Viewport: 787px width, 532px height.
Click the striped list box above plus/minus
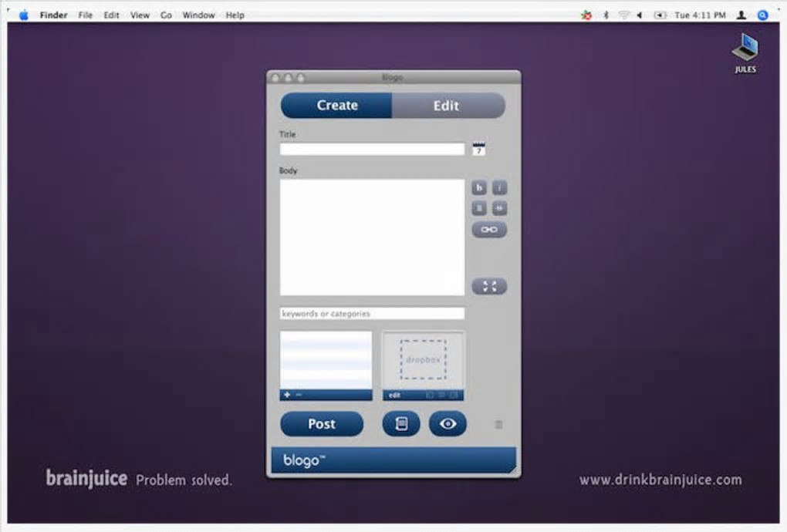[x=326, y=360]
